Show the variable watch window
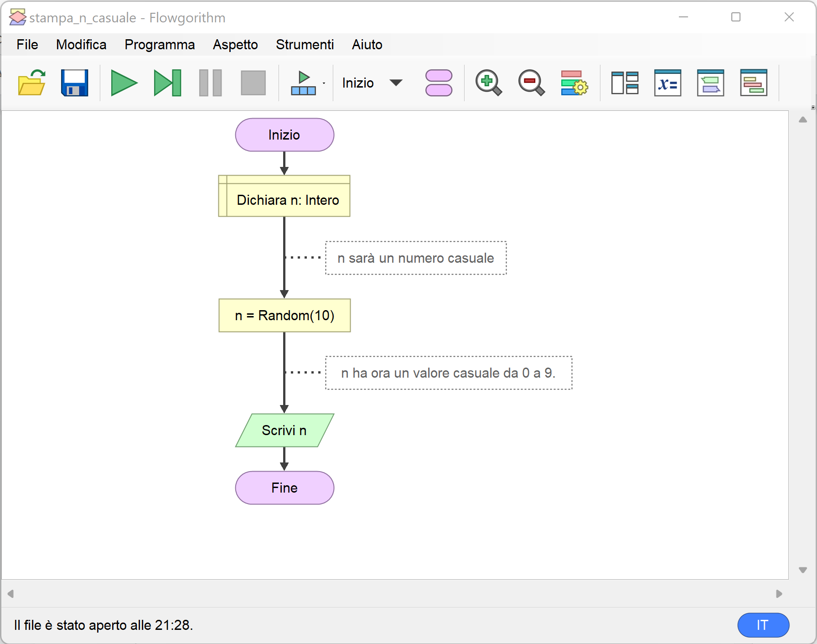 tap(667, 83)
